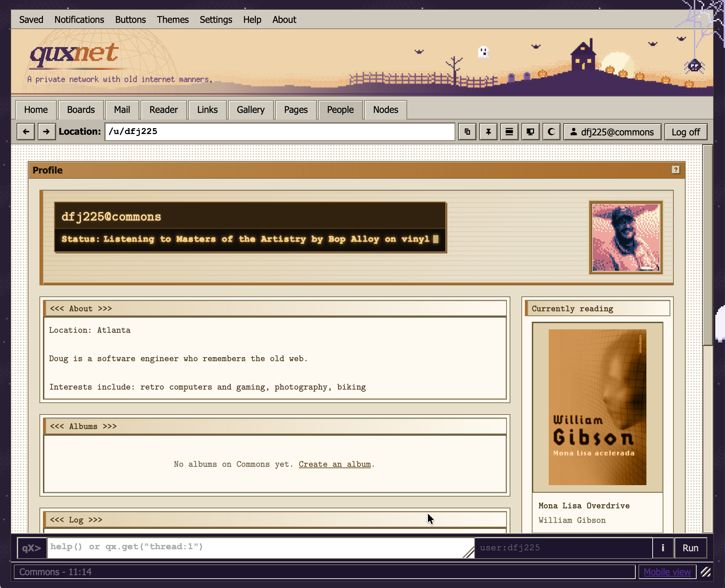Click the Log off button
Screen dimensions: 725x588
(x=686, y=132)
